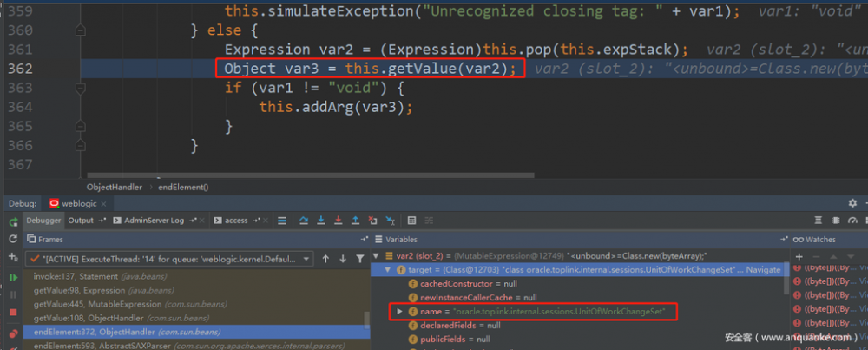This screenshot has height=350, width=868.
Task: Open the ExecuteThread '14' thread dropdown
Action: [x=169, y=259]
